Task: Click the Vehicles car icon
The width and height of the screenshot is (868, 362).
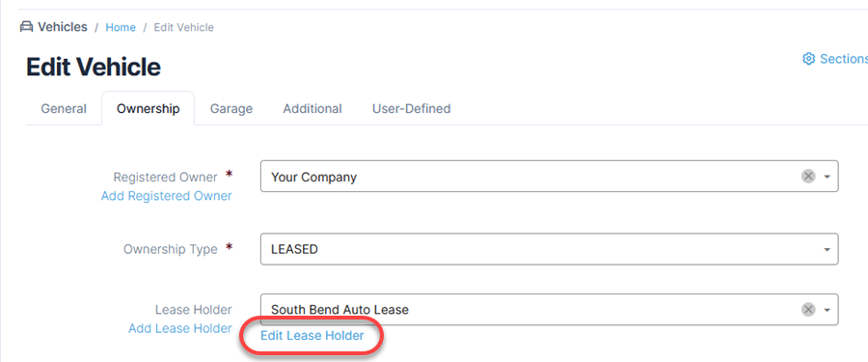Action: pos(26,27)
